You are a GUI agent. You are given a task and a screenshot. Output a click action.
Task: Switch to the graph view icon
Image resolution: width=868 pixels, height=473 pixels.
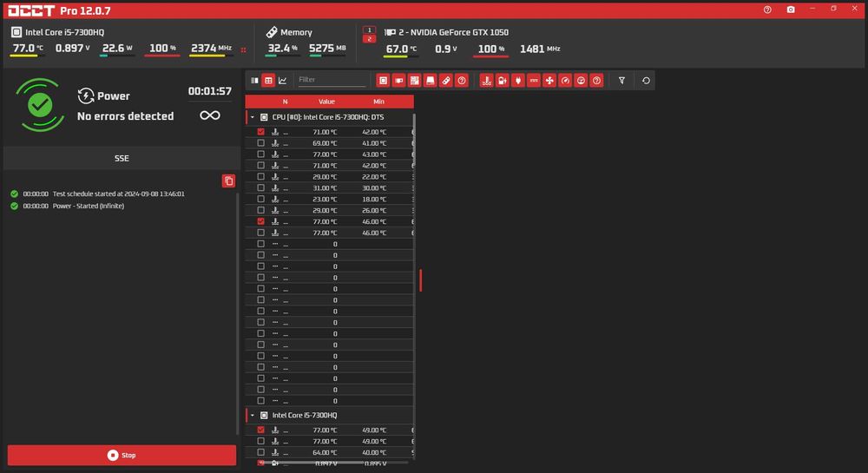[x=282, y=81]
